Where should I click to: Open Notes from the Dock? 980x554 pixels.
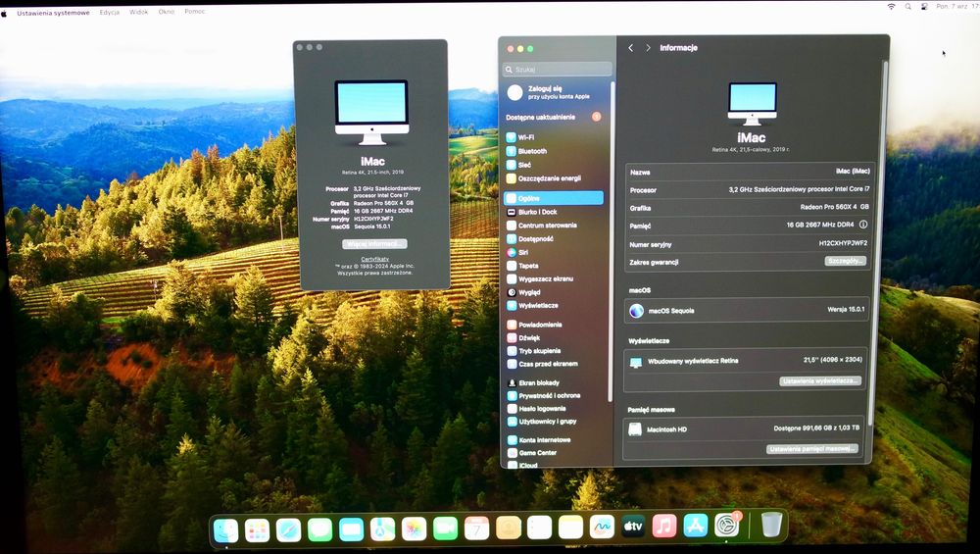tap(570, 528)
